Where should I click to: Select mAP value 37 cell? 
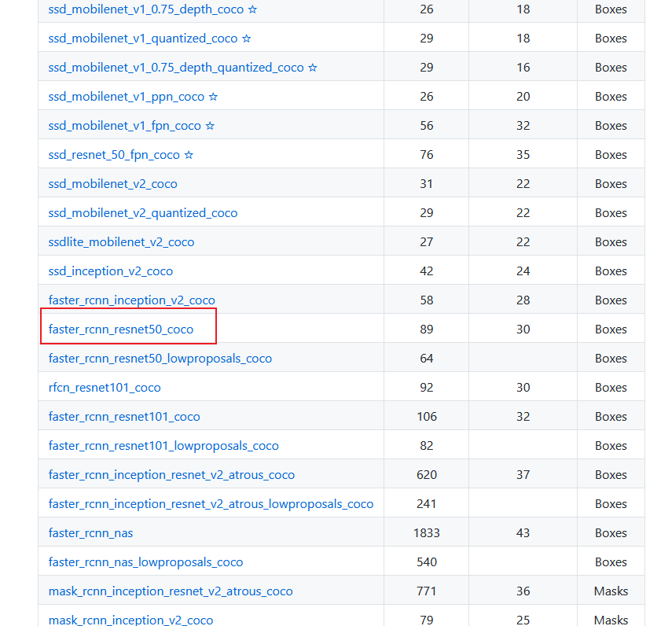click(x=523, y=475)
